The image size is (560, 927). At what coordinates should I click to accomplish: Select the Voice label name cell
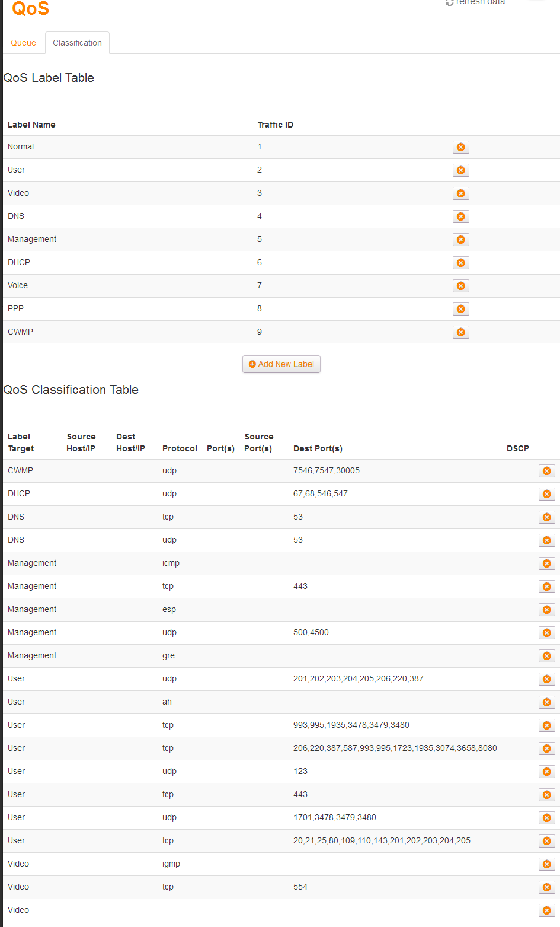pos(18,285)
